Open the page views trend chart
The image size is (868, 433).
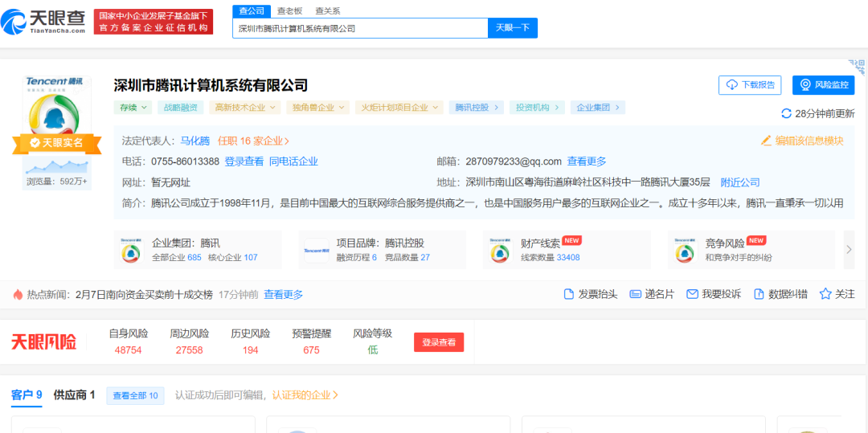[57, 166]
